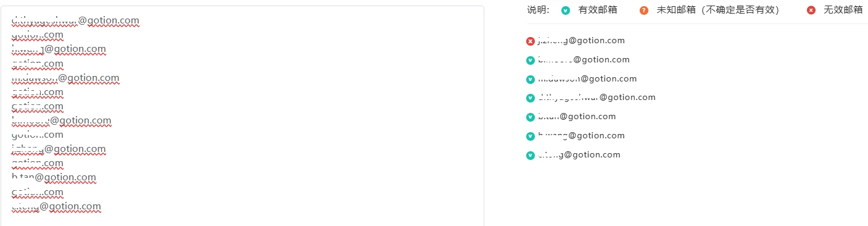868x226 pixels.
Task: Click the red invalid-email icon in the legend
Action: [811, 10]
